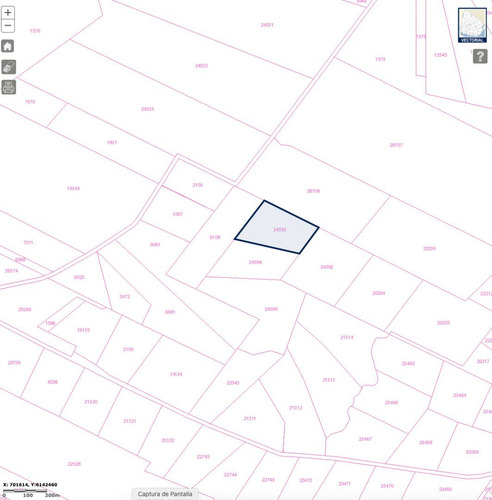Select parcel 24595 in the center
Viewport: 492px width, 500px height.
271,309
